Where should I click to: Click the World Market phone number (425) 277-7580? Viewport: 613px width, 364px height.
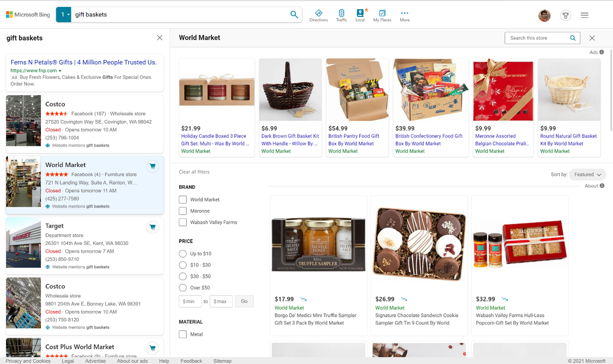tap(62, 199)
